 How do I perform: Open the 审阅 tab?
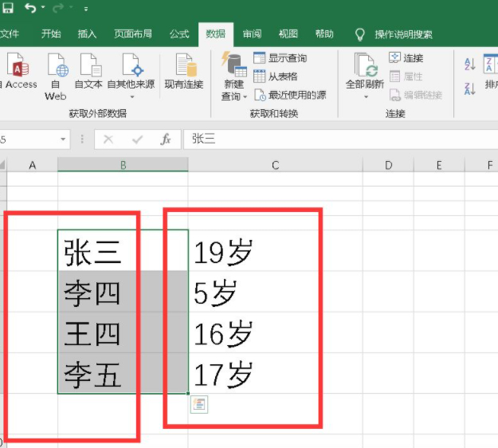(252, 33)
